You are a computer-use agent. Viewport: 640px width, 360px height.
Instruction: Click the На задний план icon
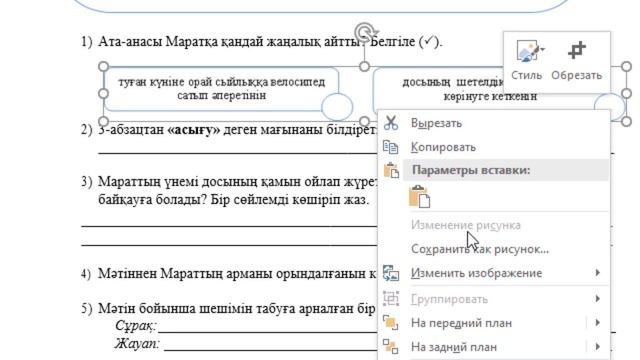click(391, 347)
